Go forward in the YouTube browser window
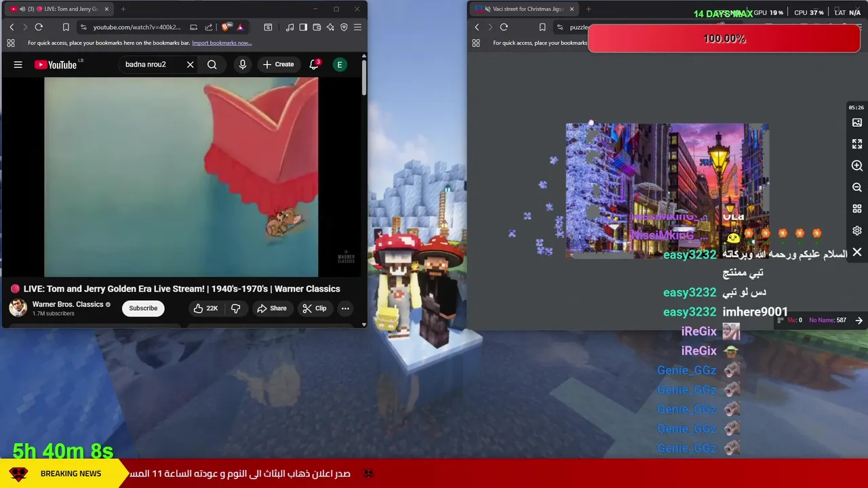The width and height of the screenshot is (868, 488). pos(25,27)
